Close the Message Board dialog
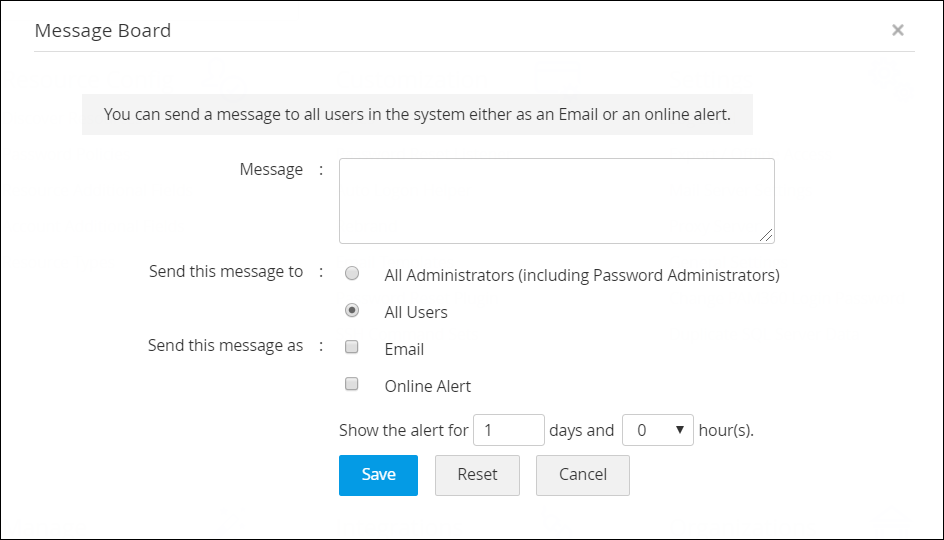 point(898,30)
